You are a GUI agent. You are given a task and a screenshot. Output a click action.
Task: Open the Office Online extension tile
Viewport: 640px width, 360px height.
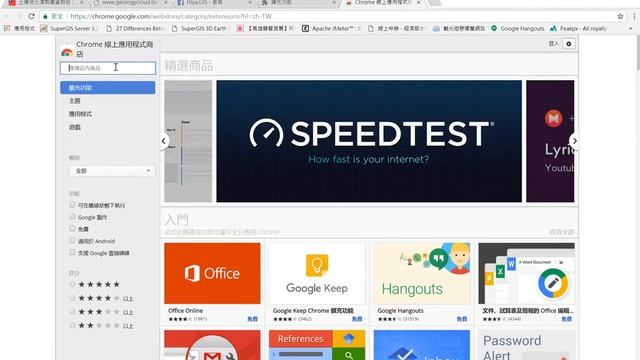[212, 273]
